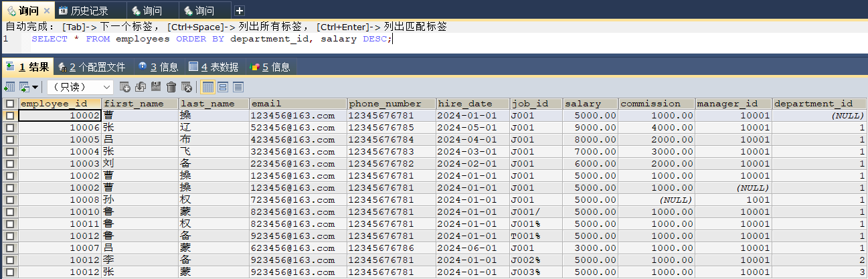The height and width of the screenshot is (279, 868).
Task: Click the hire_date column header
Action: click(472, 104)
